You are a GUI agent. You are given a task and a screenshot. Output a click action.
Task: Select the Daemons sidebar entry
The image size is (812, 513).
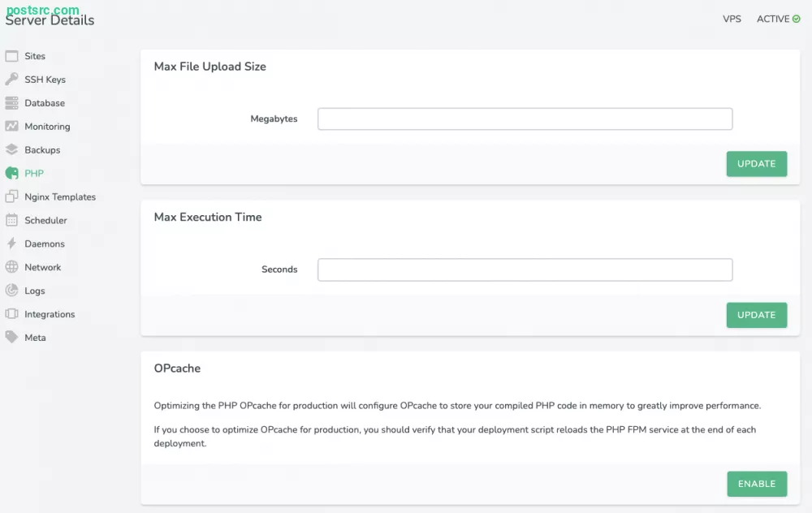tap(45, 244)
